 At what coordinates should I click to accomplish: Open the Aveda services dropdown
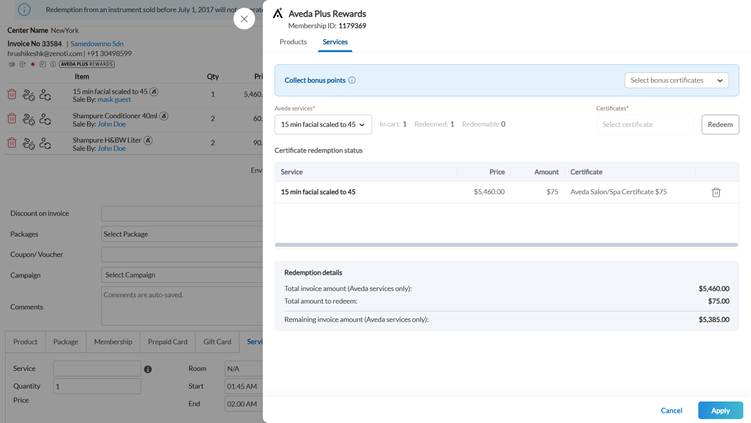[x=323, y=124]
